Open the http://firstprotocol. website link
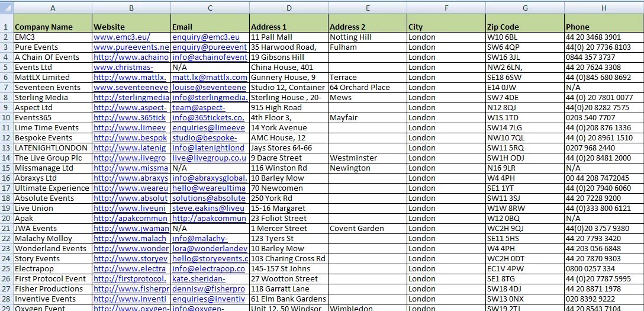 [130, 278]
